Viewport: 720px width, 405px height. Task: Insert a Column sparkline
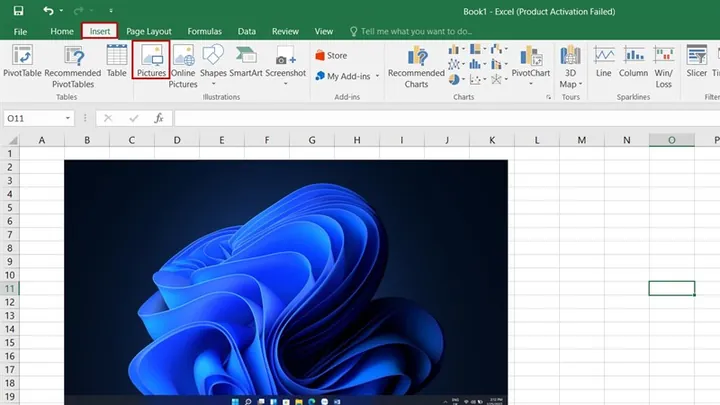pyautogui.click(x=633, y=61)
